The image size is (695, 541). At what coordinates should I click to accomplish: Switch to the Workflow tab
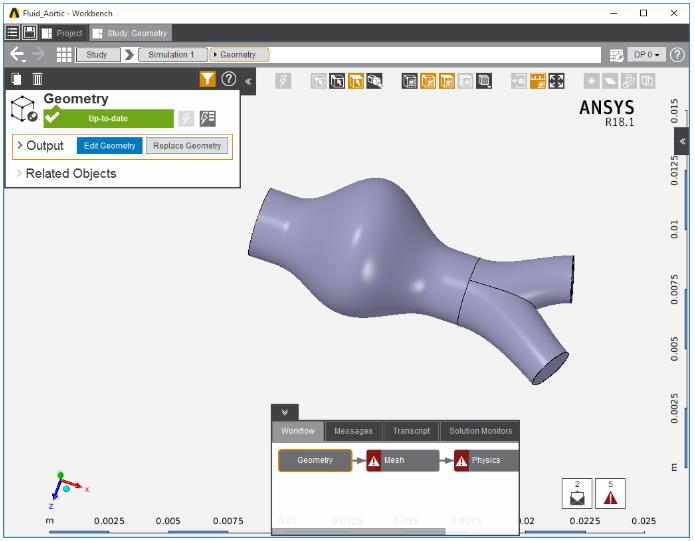[x=298, y=431]
